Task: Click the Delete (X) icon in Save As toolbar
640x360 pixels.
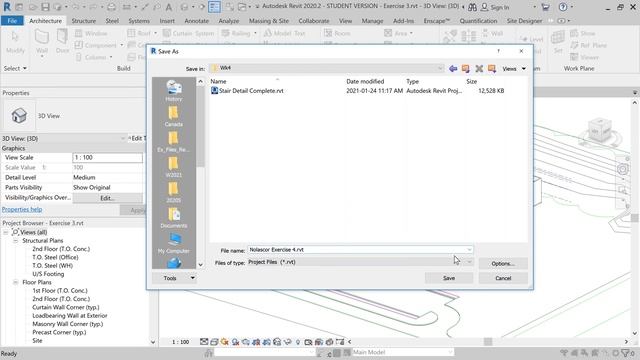Action: [x=479, y=69]
